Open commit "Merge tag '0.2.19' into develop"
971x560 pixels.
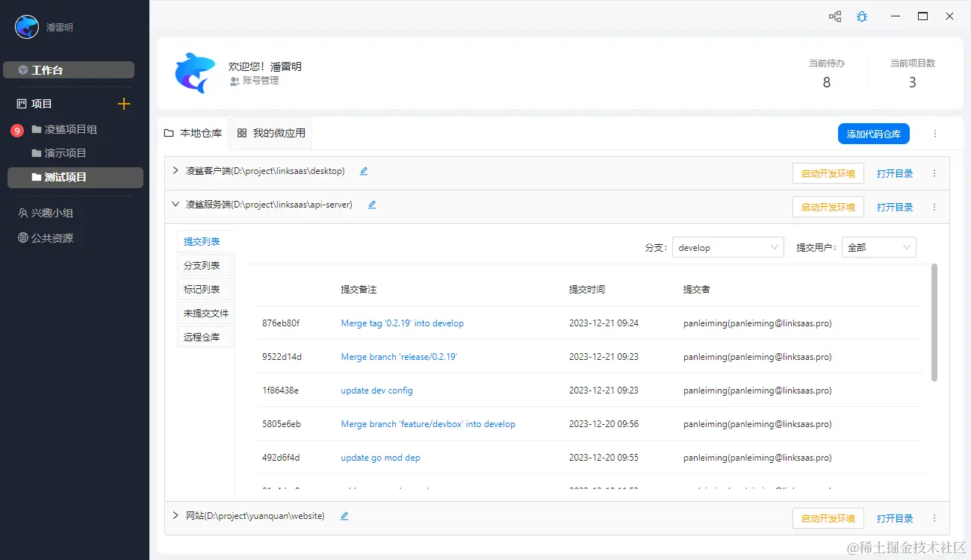click(x=403, y=323)
